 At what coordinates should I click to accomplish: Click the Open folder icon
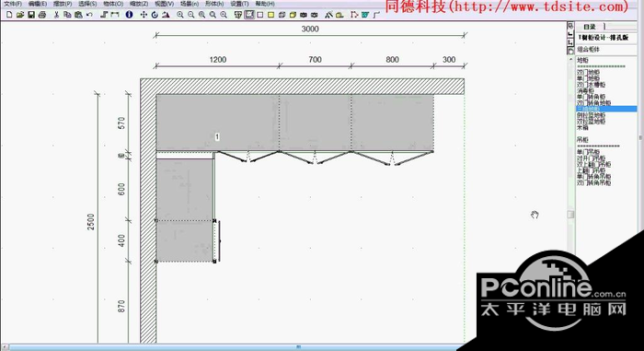pos(19,15)
